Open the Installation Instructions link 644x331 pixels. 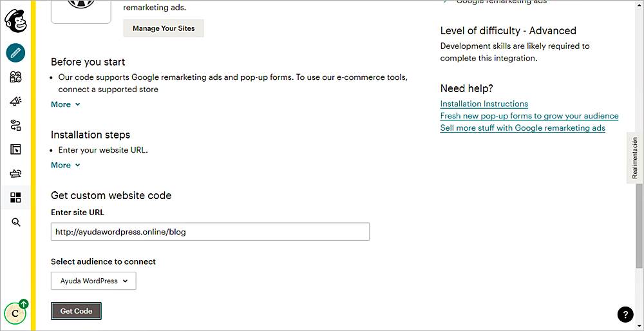[x=484, y=104]
